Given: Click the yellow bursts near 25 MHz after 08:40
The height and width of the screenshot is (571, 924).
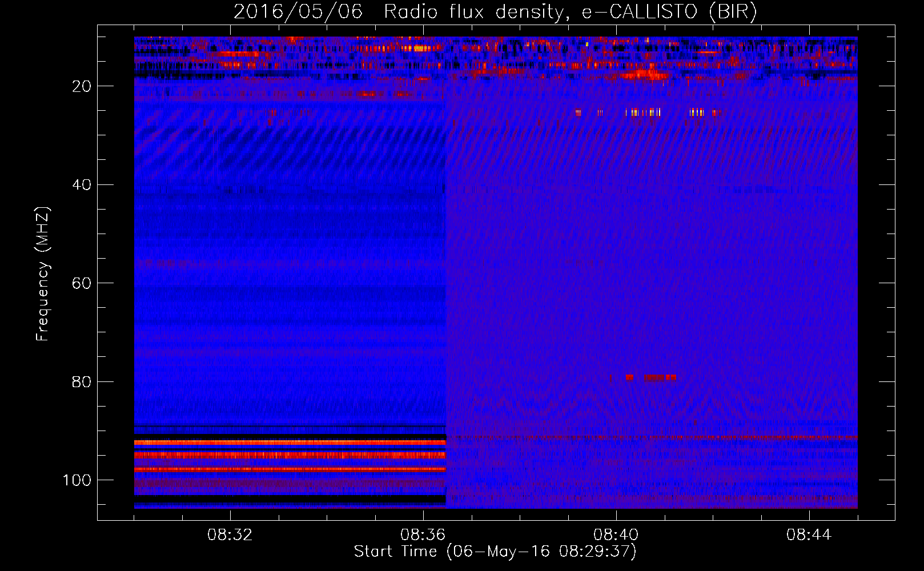Looking at the screenshot, I should pos(643,112).
